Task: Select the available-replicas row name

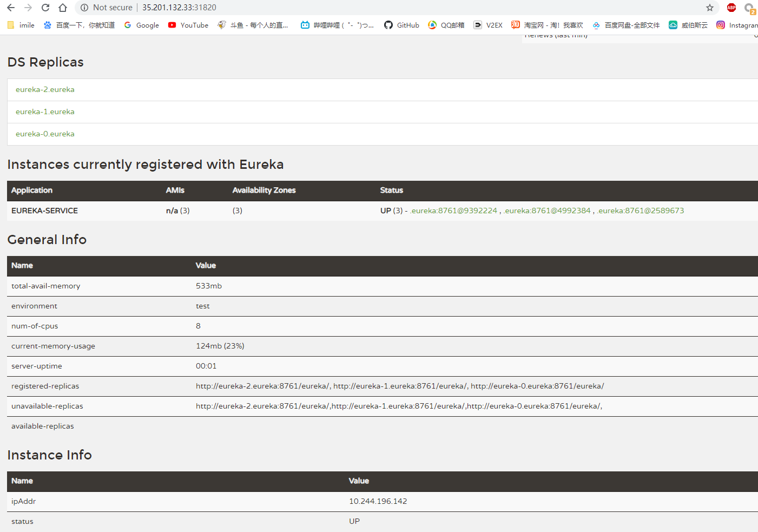Action: (43, 426)
